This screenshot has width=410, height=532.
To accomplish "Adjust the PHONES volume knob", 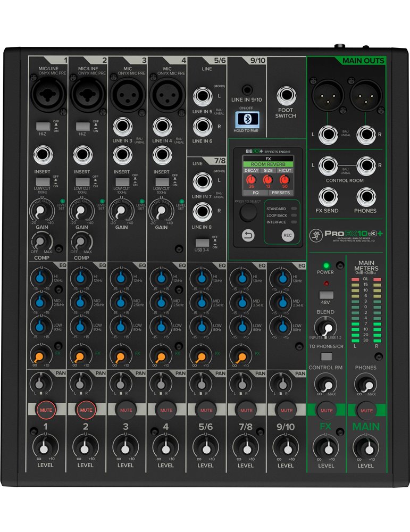I will [x=366, y=385].
